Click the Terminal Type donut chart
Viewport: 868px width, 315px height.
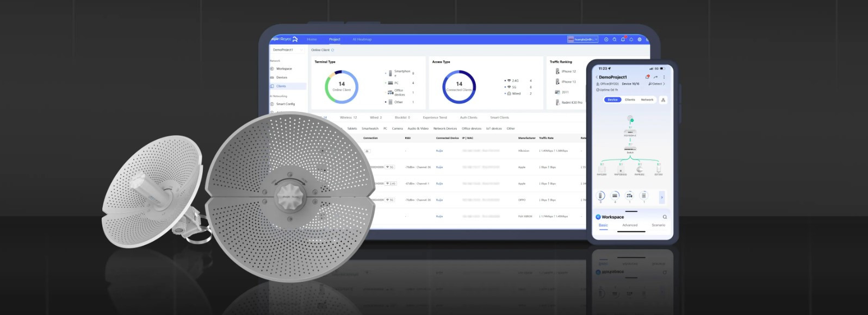click(342, 87)
